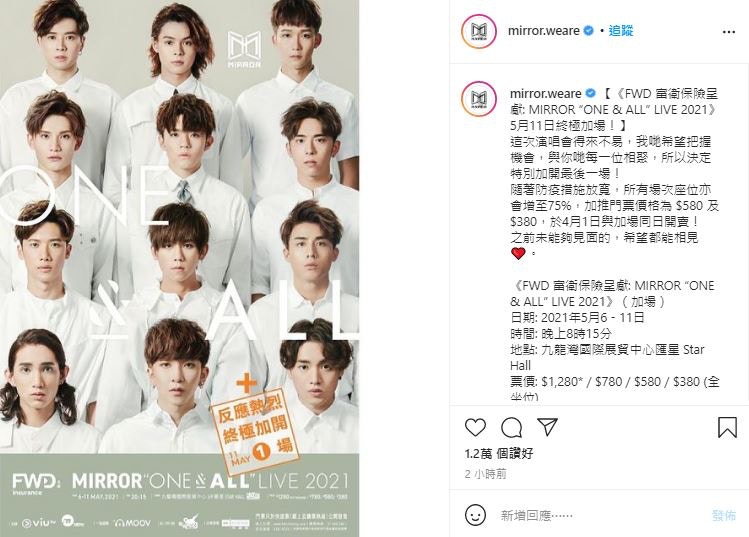Like the post with the heart icon
The height and width of the screenshot is (537, 749).
(475, 428)
